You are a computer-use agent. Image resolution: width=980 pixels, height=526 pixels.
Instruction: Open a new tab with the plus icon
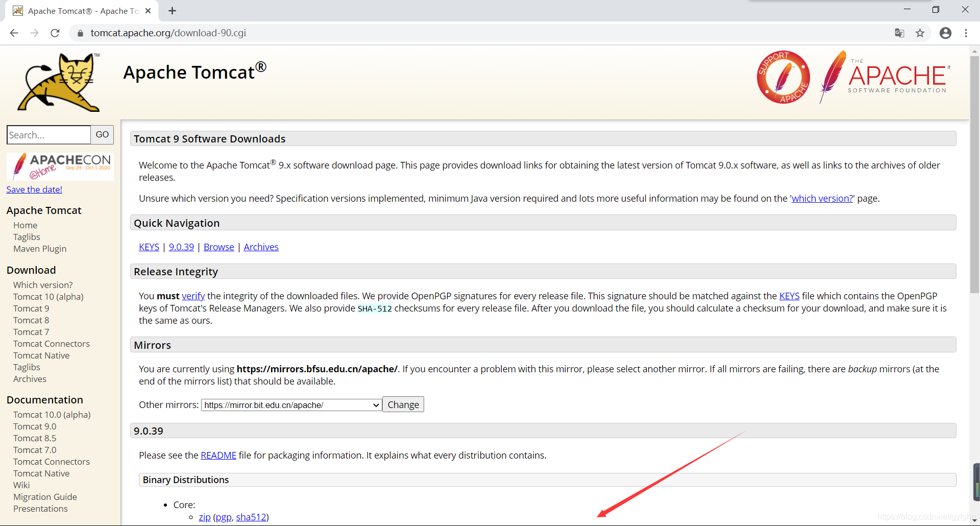click(x=172, y=11)
